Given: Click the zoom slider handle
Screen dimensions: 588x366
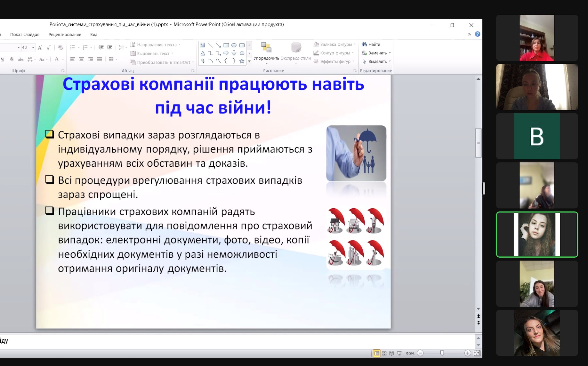Looking at the screenshot, I should pyautogui.click(x=442, y=353).
